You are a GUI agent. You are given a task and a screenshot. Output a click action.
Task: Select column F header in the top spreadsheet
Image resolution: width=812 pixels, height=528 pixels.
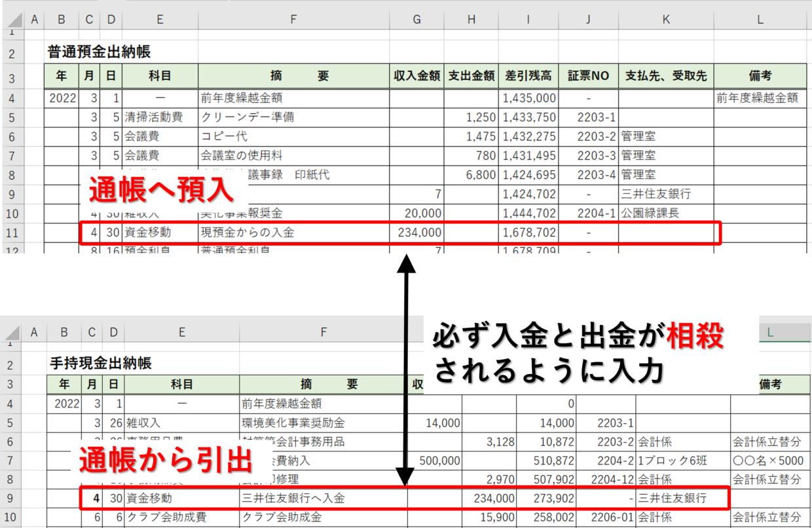pyautogui.click(x=293, y=20)
